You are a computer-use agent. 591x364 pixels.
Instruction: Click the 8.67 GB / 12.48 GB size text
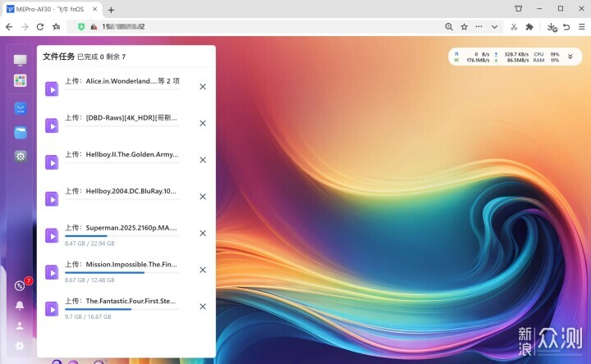tap(89, 280)
